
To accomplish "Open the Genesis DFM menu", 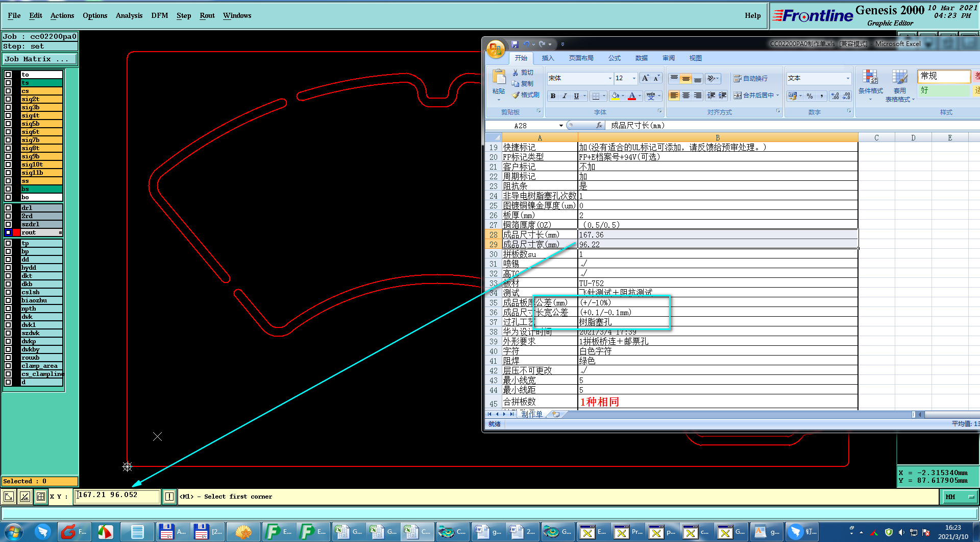I will (160, 15).
